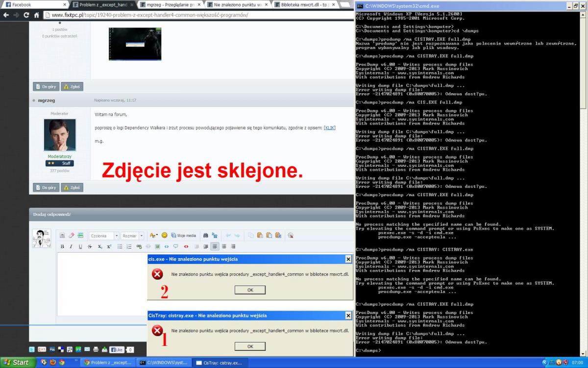The height and width of the screenshot is (368, 588).
Task: Click the Moderatorzy group link
Action: tap(60, 156)
